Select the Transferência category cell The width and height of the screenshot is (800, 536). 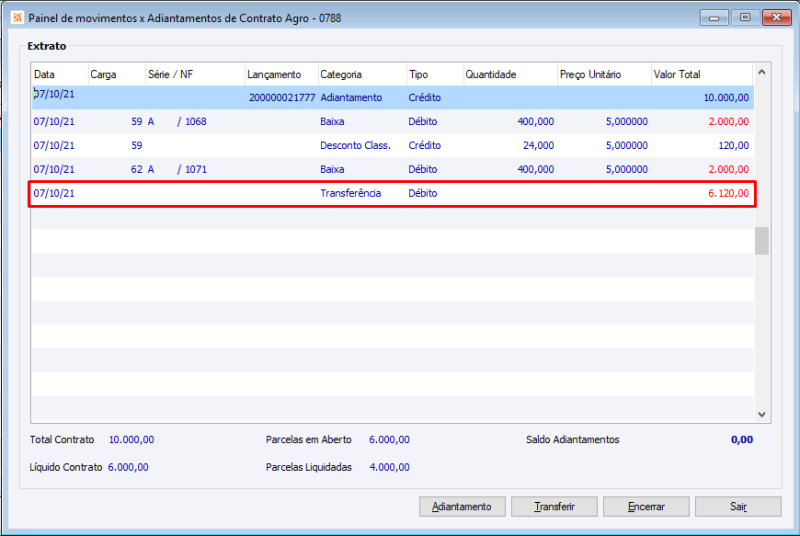click(x=351, y=193)
